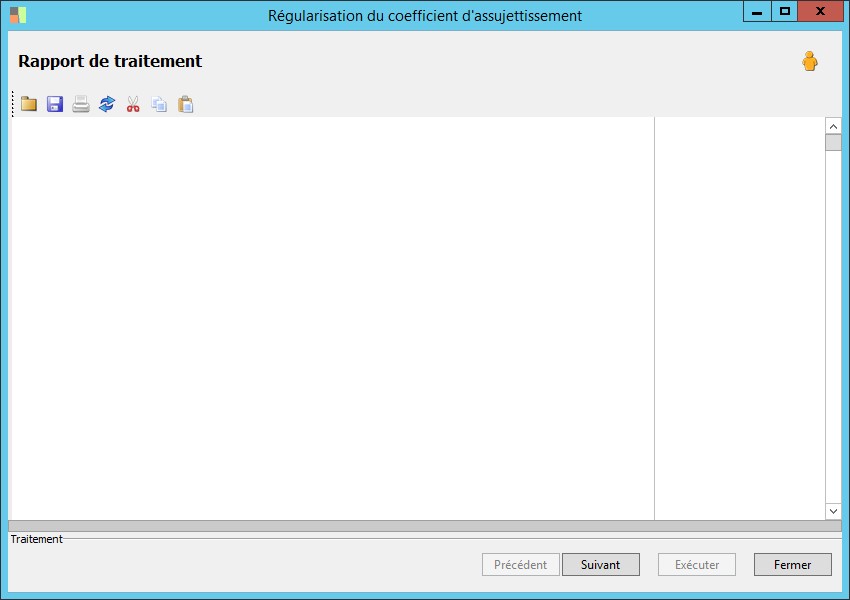Click the progress bar above Traitement
This screenshot has height=600, width=850.
coord(425,526)
